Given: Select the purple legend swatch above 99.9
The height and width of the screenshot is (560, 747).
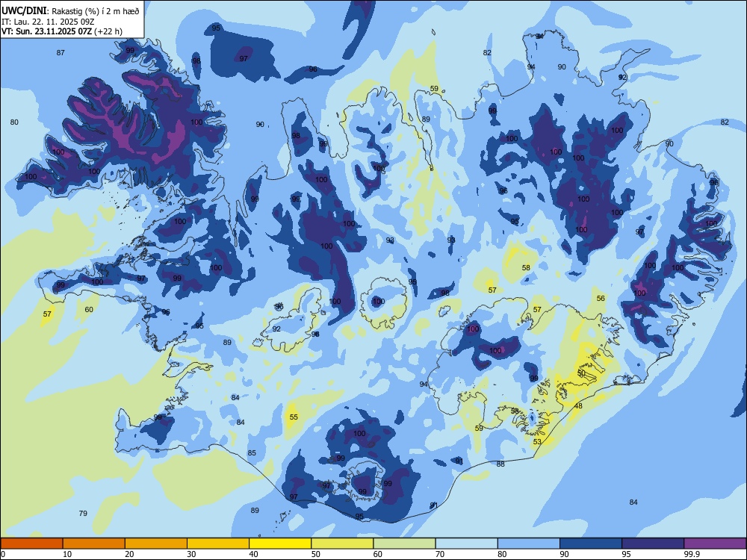Looking at the screenshot, I should pos(715,544).
